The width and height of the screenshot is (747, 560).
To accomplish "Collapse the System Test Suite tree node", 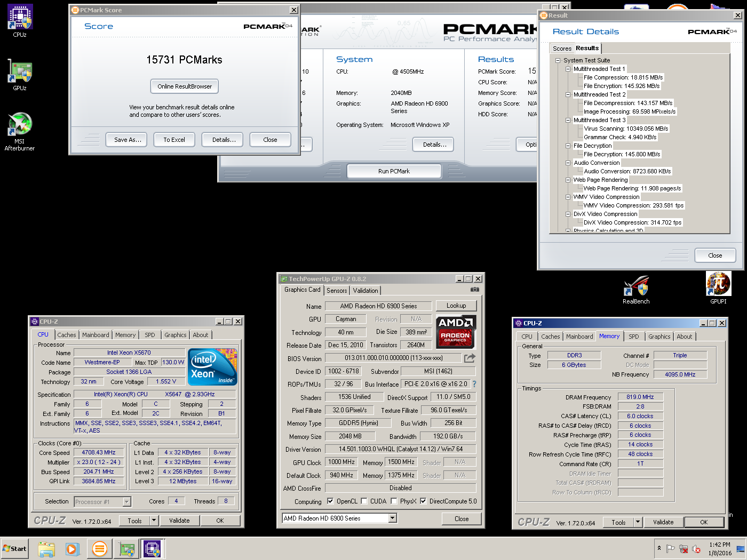I will coord(558,61).
